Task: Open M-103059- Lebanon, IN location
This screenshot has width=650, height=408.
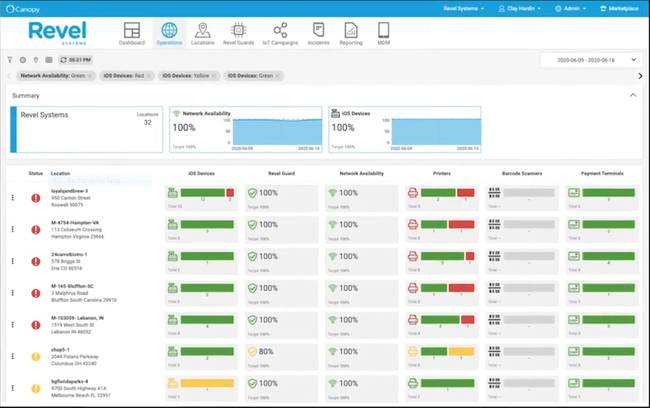Action: click(x=78, y=318)
